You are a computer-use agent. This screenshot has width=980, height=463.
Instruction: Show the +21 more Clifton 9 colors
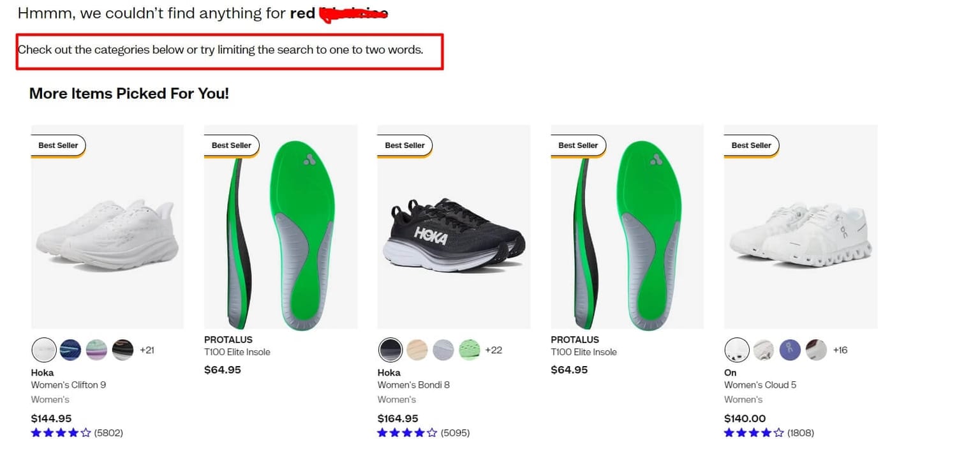pyautogui.click(x=147, y=349)
